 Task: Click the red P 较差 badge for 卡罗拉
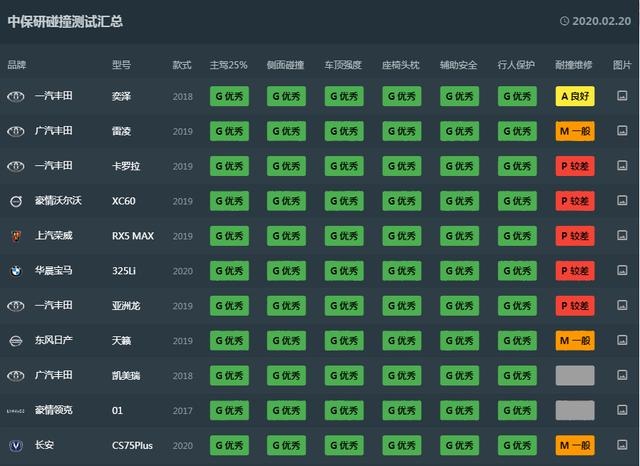tap(575, 166)
